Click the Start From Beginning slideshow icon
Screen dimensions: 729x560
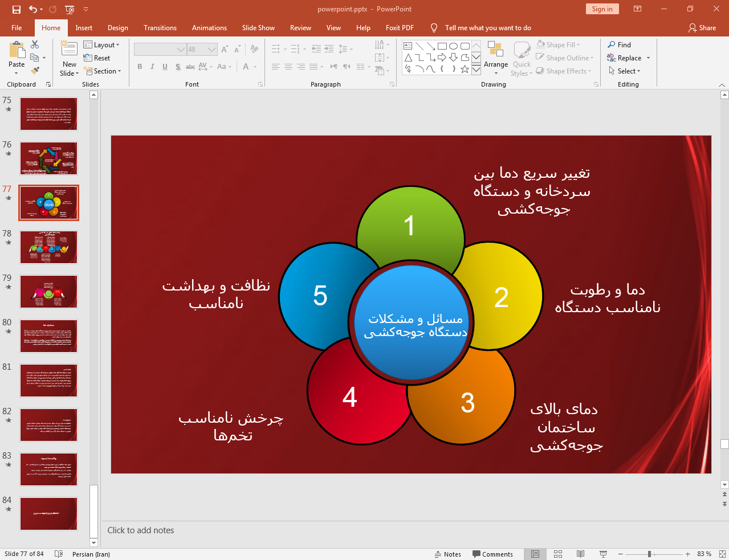pyautogui.click(x=70, y=9)
